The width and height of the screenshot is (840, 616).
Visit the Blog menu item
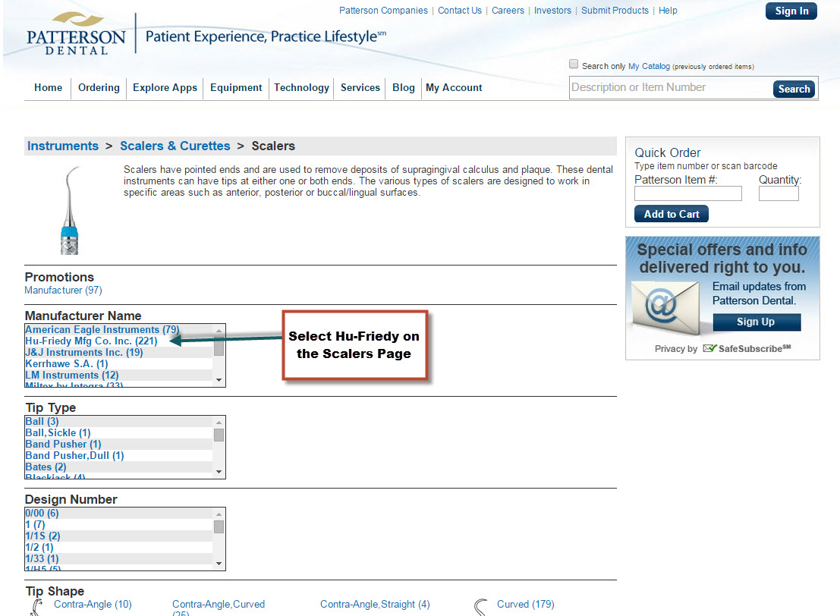[x=404, y=87]
